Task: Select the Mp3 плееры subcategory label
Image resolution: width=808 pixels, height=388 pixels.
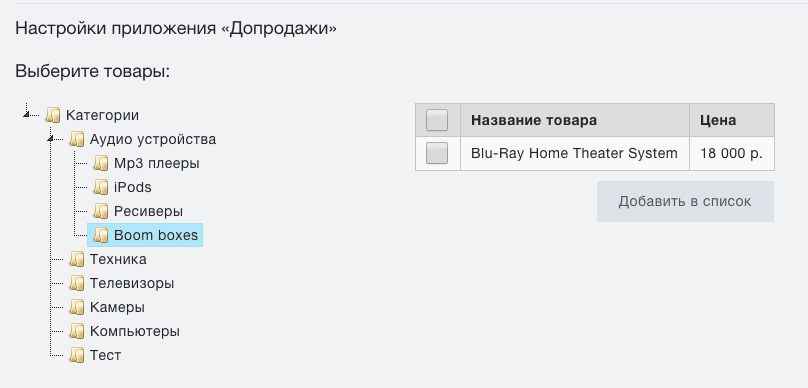Action: 157,163
